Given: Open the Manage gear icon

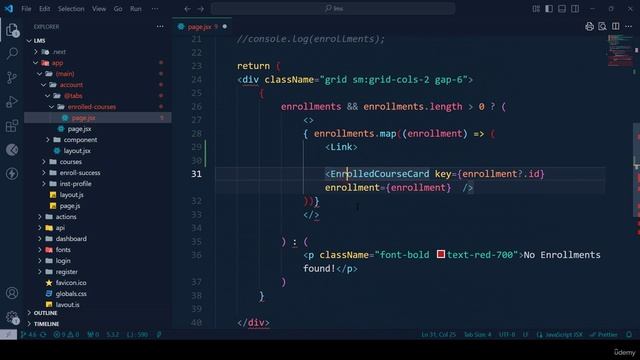Looking at the screenshot, I should [x=12, y=317].
